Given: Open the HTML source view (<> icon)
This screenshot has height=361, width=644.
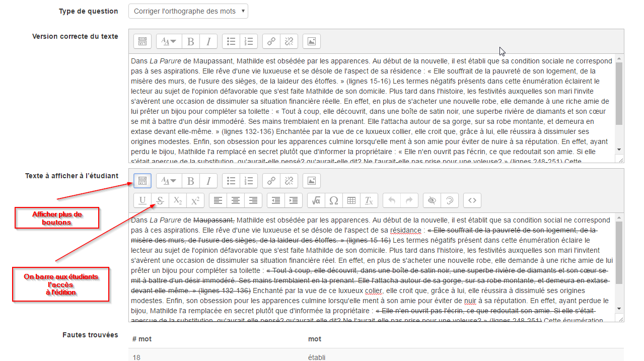Looking at the screenshot, I should [x=472, y=200].
